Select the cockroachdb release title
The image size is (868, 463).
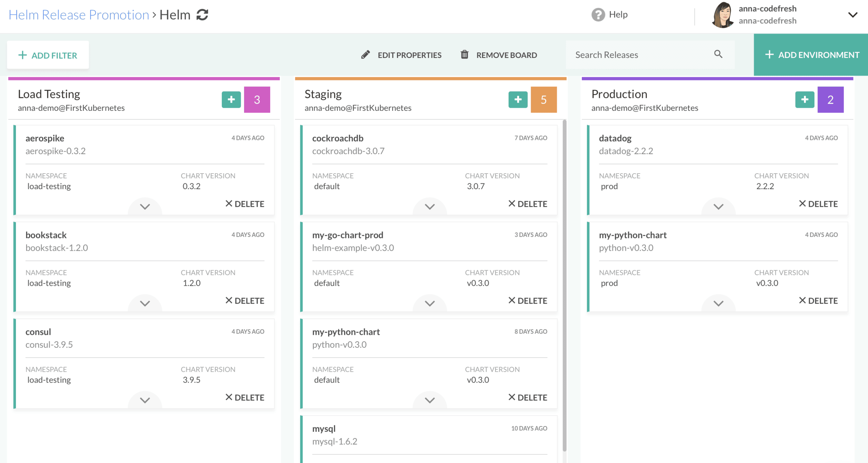point(338,138)
